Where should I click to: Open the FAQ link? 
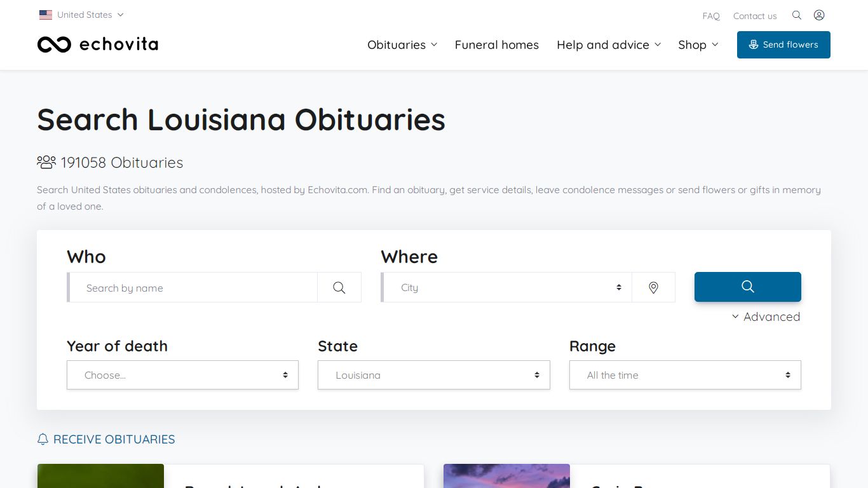pyautogui.click(x=711, y=16)
